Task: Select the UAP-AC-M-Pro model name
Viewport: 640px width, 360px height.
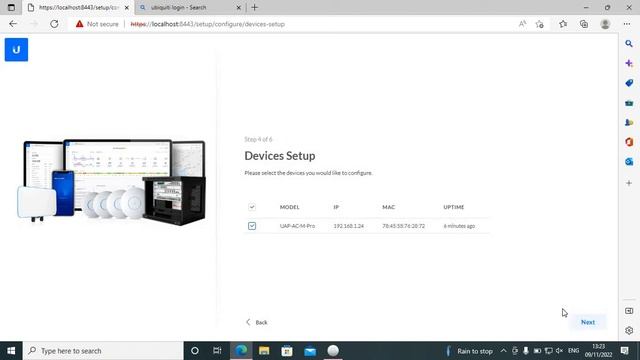Action: tap(297, 226)
